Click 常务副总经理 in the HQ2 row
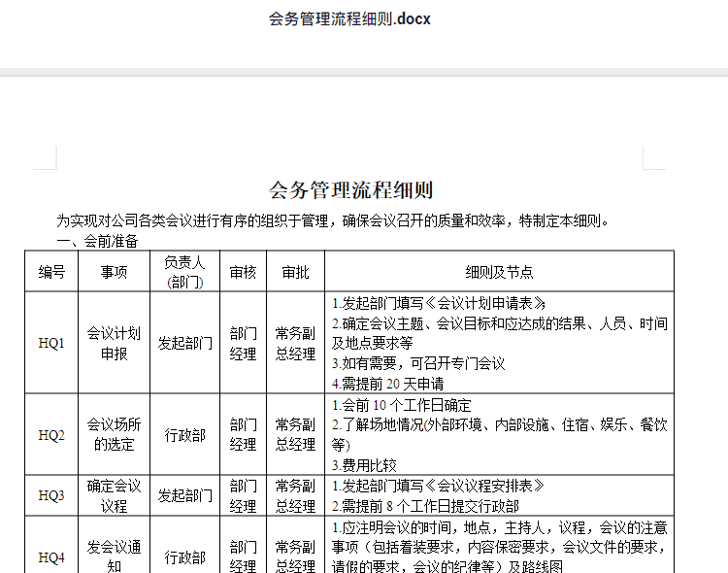The height and width of the screenshot is (573, 728). [295, 434]
